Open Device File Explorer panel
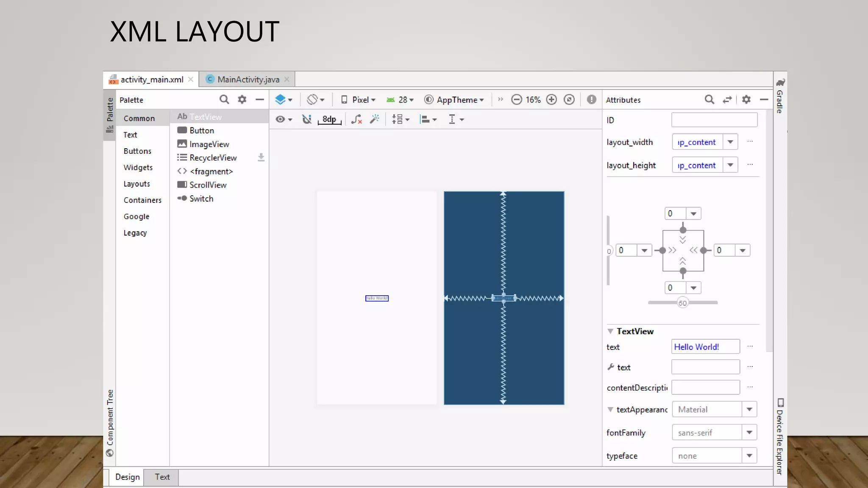Screen dimensions: 868x488 click(x=780, y=437)
